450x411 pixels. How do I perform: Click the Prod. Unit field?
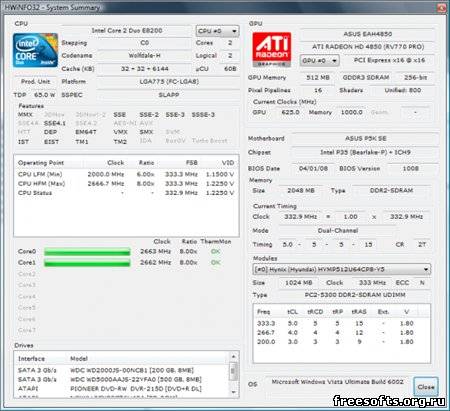click(35, 81)
